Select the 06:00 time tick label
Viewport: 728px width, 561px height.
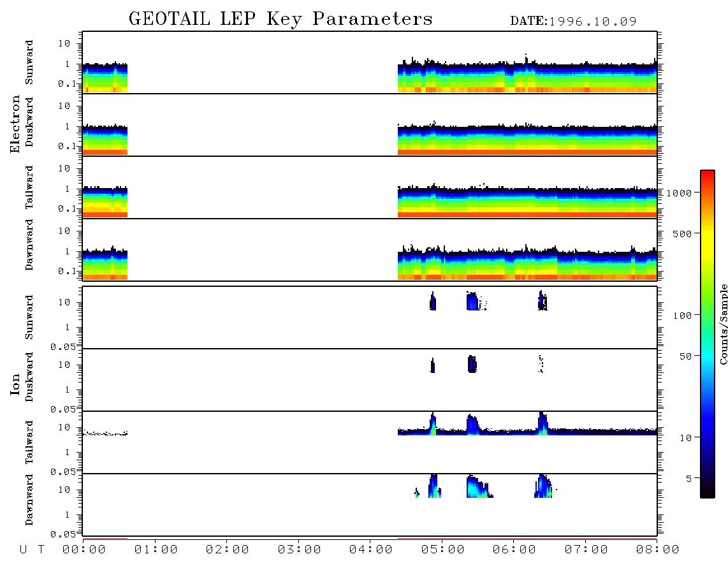coord(514,550)
